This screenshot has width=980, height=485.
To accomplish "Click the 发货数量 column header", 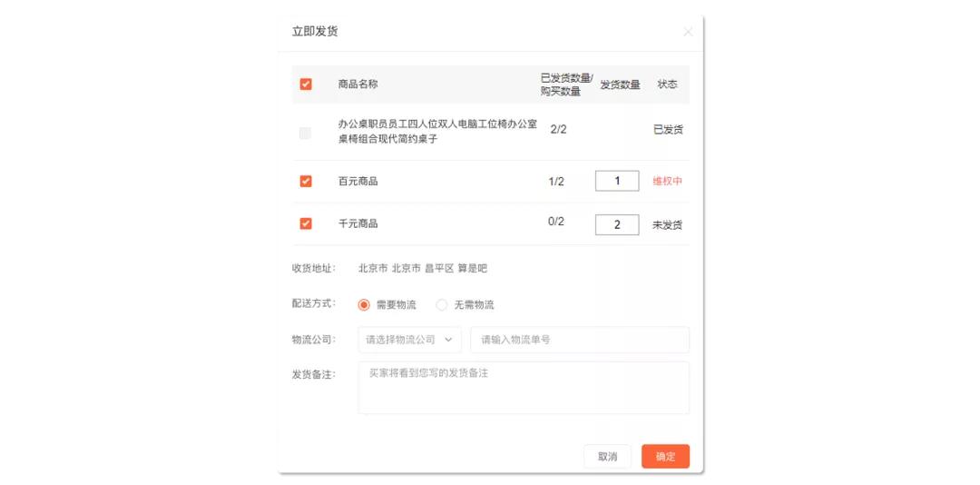I will click(x=620, y=84).
